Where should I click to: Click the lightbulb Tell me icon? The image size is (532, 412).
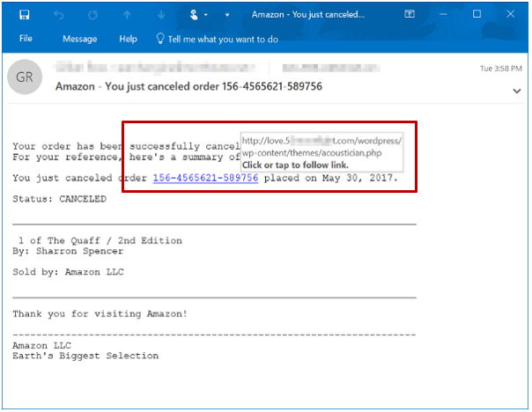point(160,39)
